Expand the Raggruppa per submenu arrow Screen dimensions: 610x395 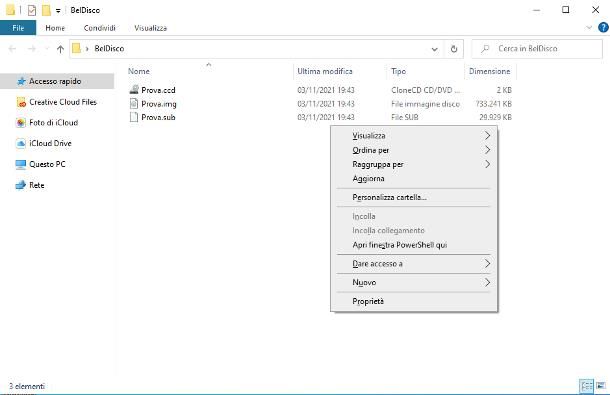pyautogui.click(x=487, y=164)
